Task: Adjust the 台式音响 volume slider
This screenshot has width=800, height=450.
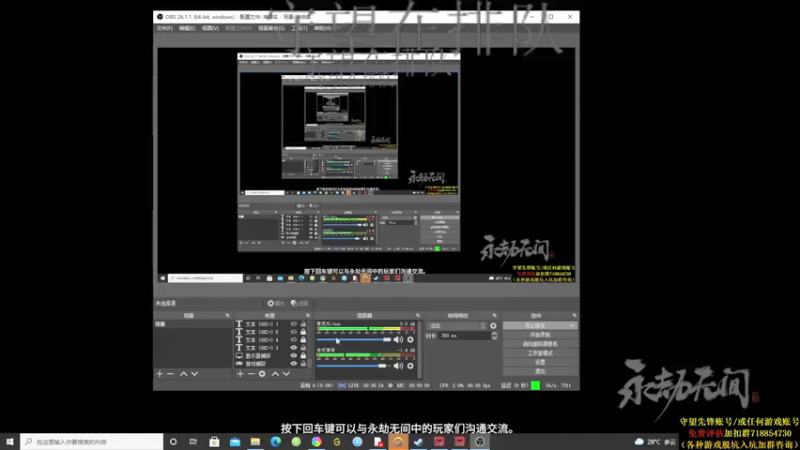Action: click(352, 366)
